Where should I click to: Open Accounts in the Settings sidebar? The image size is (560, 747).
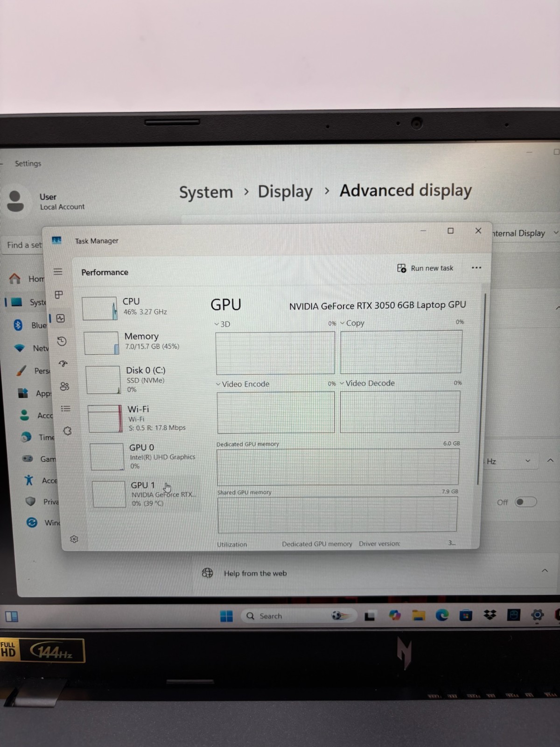click(36, 415)
